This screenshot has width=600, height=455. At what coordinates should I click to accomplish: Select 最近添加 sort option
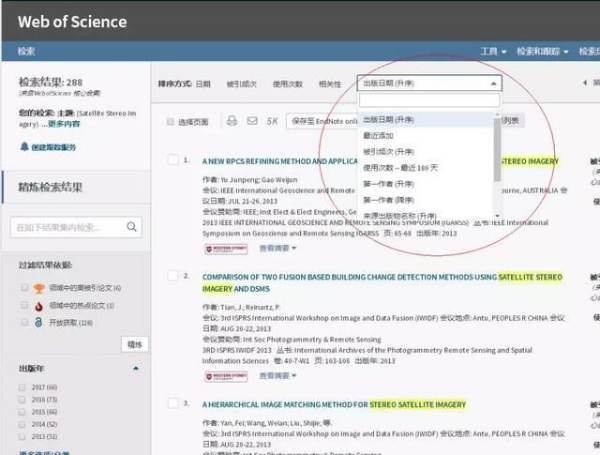pos(426,135)
